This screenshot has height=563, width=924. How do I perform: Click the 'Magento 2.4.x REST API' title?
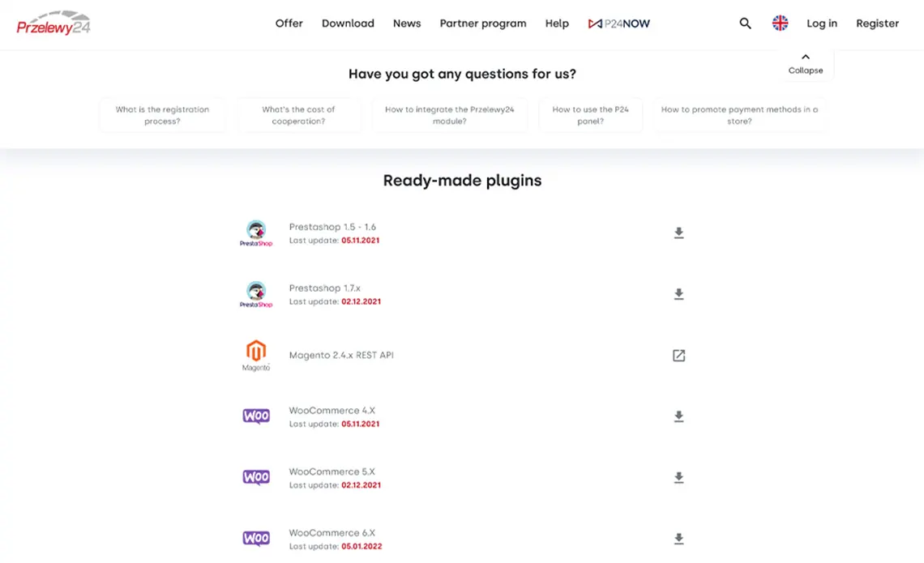tap(341, 355)
